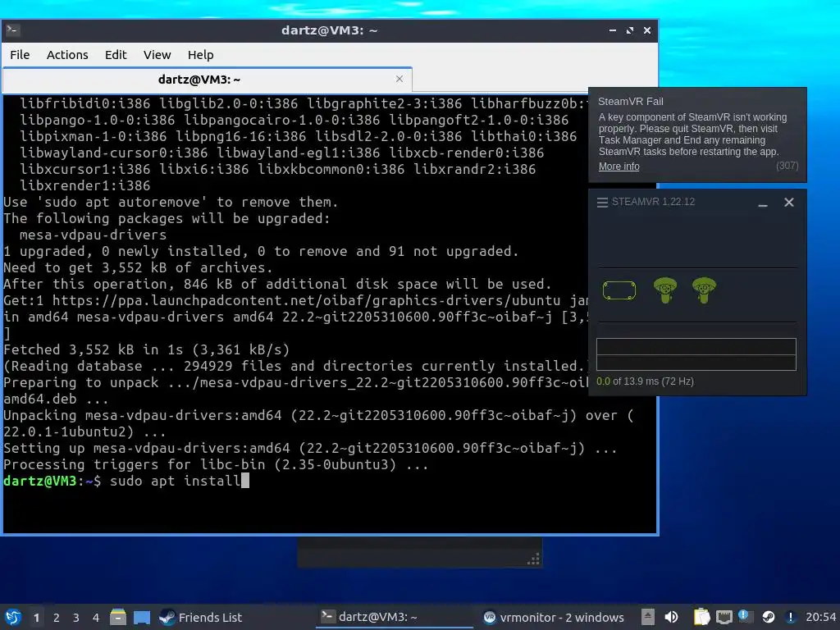The image size is (840, 630).
Task: Click the 'libxrender1:i386' line in terminal
Action: pyautogui.click(x=84, y=185)
